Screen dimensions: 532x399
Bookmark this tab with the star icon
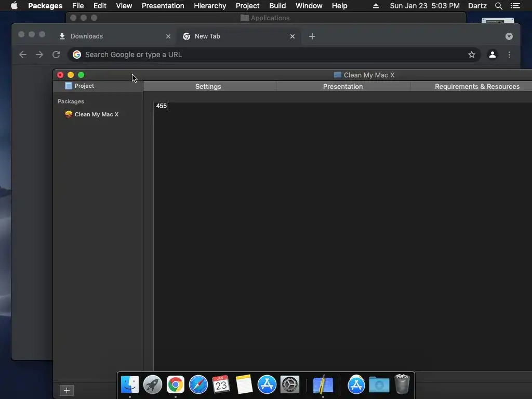[x=472, y=55]
